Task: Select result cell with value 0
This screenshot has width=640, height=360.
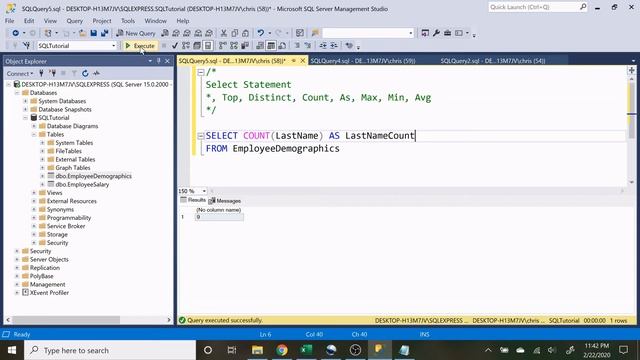Action: 219,217
